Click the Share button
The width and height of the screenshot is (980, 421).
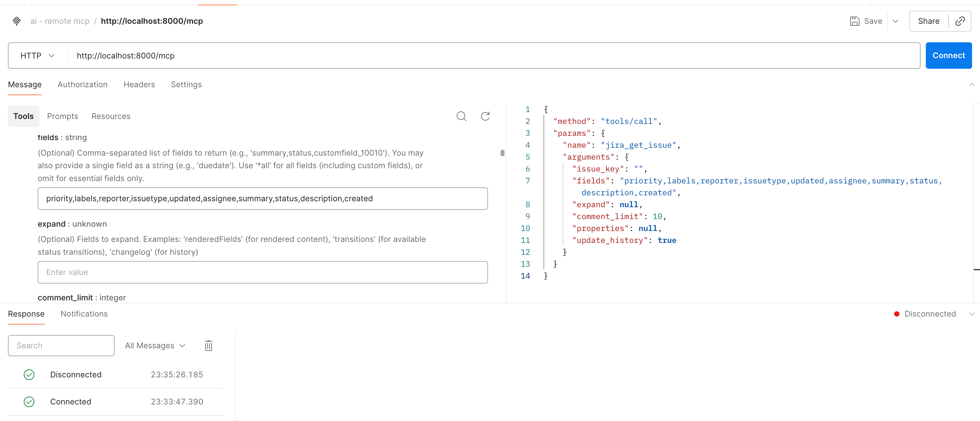tap(928, 21)
